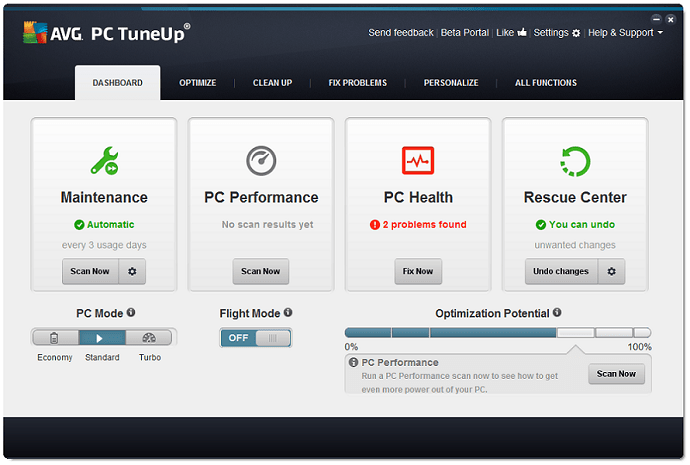Open Settings gear in header
This screenshot has width=690, height=465.
576,33
